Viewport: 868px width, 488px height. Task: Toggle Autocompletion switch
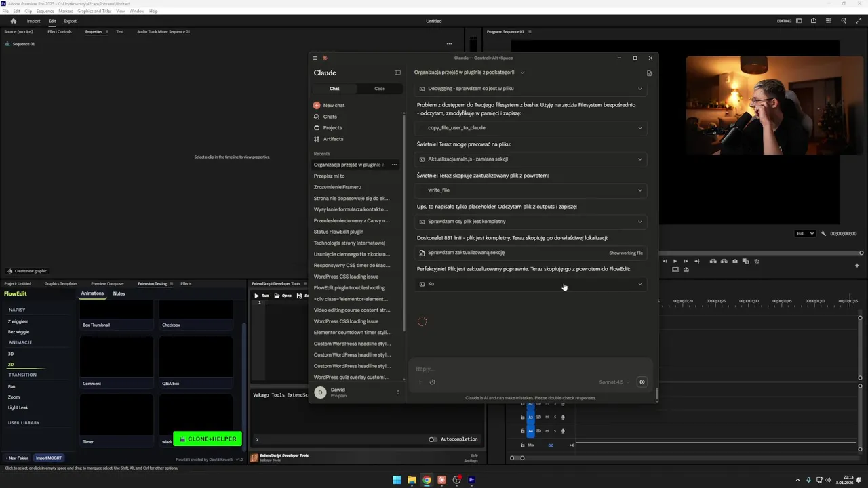pyautogui.click(x=433, y=439)
